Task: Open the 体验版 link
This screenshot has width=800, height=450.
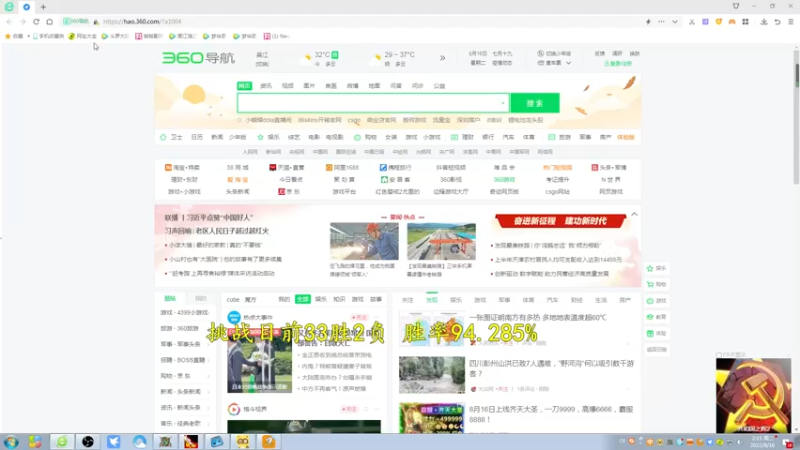Action: coord(626,137)
